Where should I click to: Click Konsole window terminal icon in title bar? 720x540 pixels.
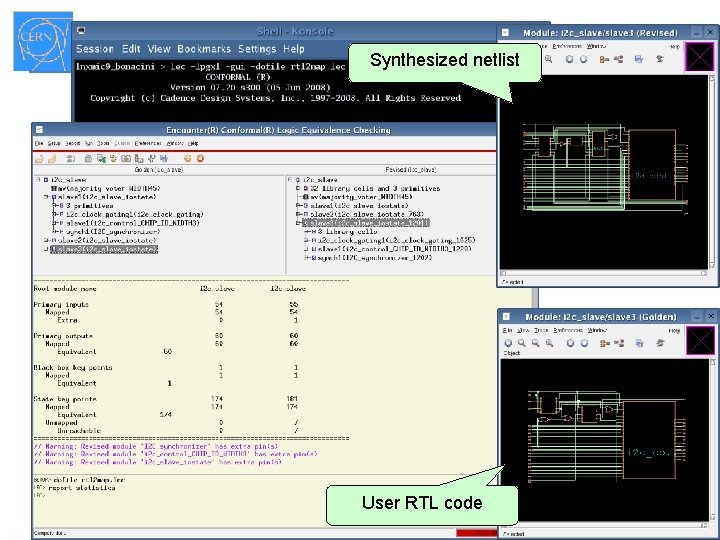pos(81,31)
